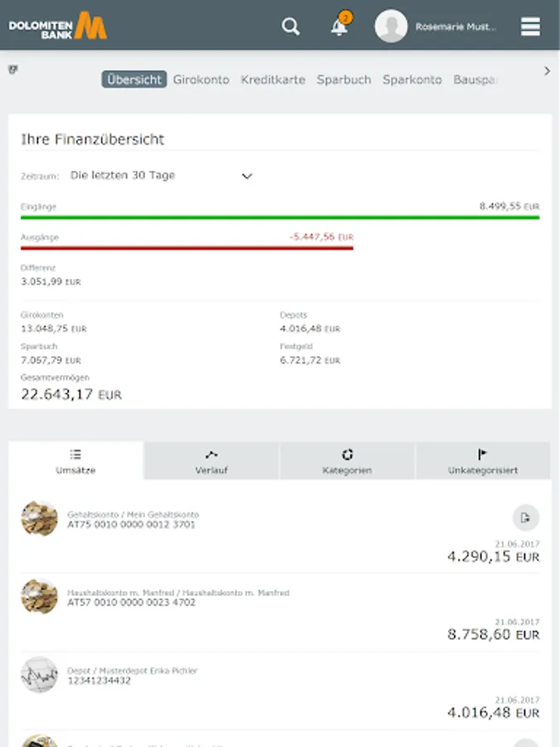
Task: Open search with the magnifier icon
Action: [290, 27]
